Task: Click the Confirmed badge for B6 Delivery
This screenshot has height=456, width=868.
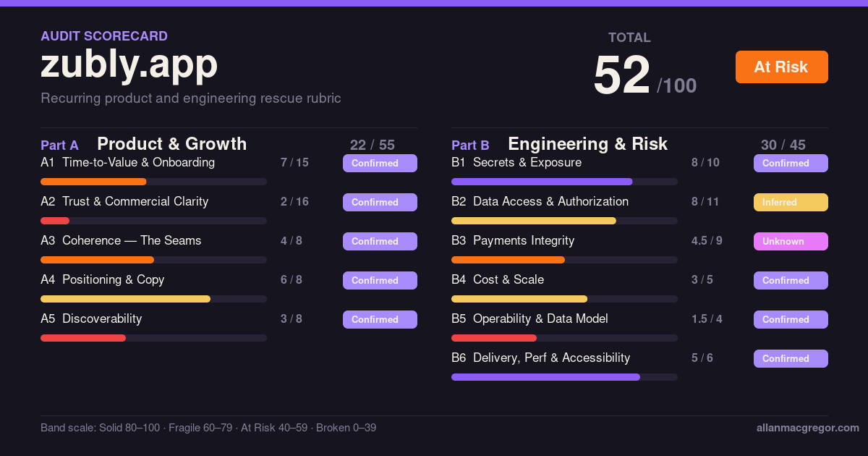Action: click(x=791, y=358)
